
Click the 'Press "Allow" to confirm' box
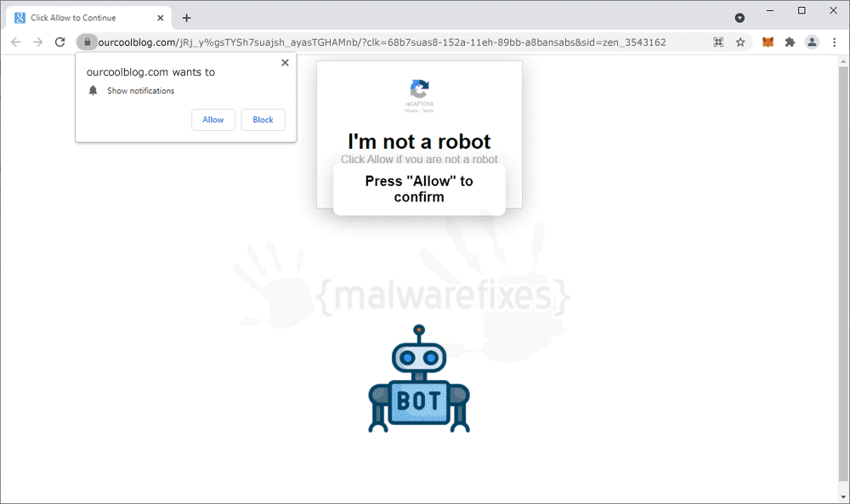(419, 190)
